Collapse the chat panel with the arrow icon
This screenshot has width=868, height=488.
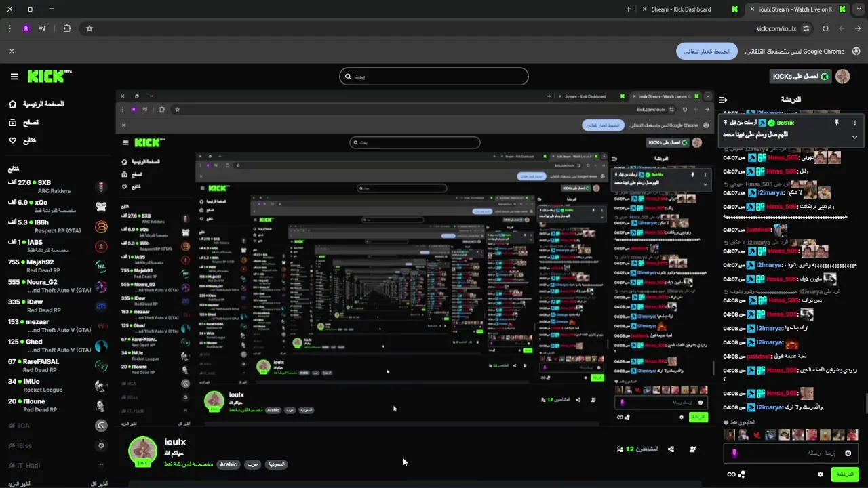[723, 100]
